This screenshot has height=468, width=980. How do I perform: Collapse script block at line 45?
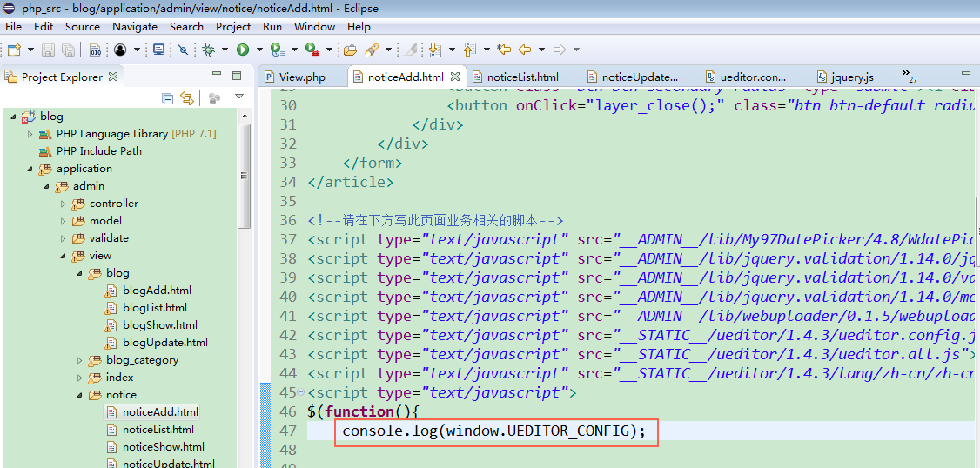pos(301,392)
